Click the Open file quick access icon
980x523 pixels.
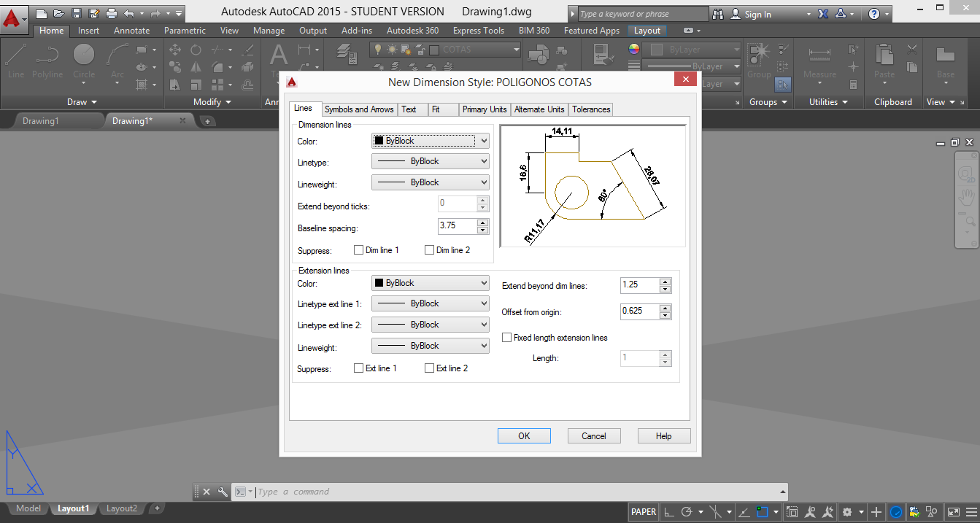[x=58, y=13]
